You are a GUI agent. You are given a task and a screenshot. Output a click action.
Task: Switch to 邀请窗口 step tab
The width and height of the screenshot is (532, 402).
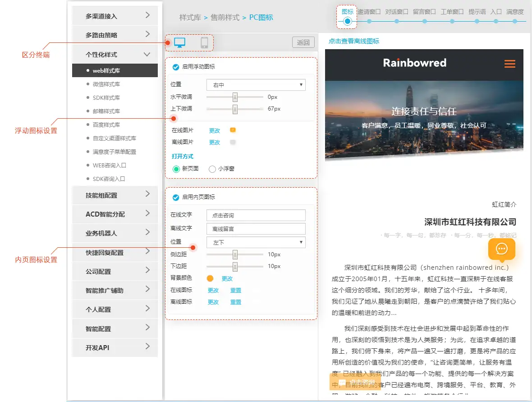coord(369,12)
